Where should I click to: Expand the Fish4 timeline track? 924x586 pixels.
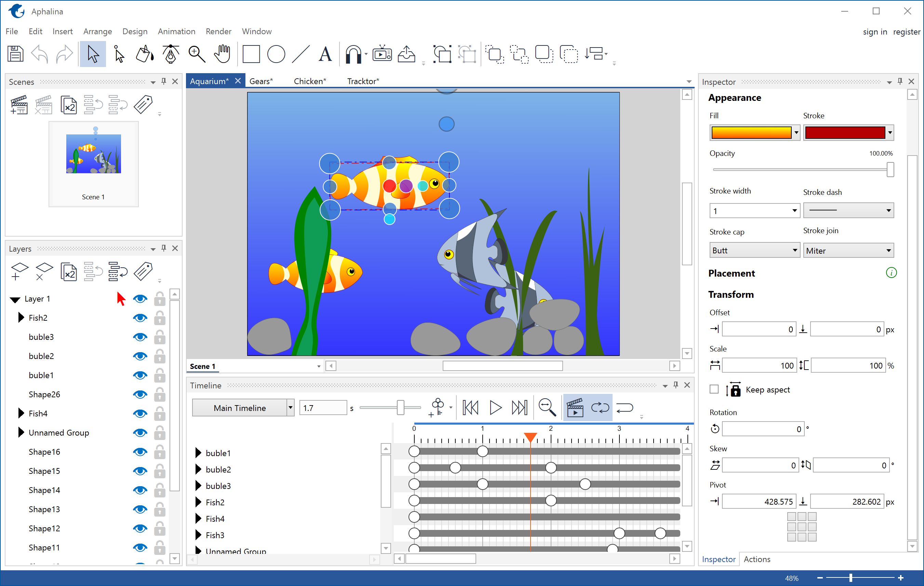click(199, 517)
